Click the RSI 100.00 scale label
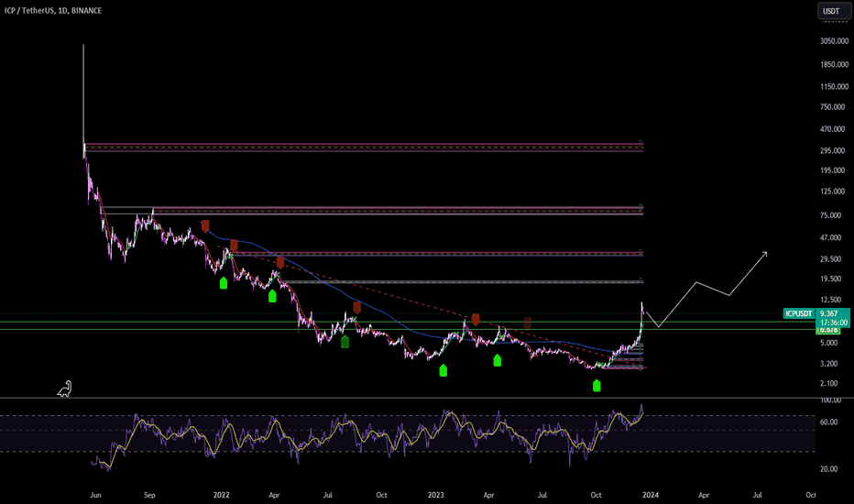This screenshot has height=504, width=854. click(x=831, y=400)
